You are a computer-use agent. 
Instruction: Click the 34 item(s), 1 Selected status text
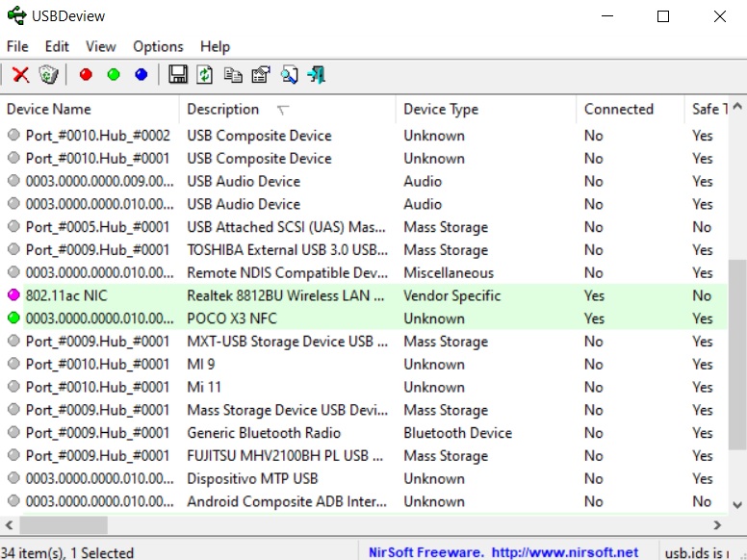(67, 552)
